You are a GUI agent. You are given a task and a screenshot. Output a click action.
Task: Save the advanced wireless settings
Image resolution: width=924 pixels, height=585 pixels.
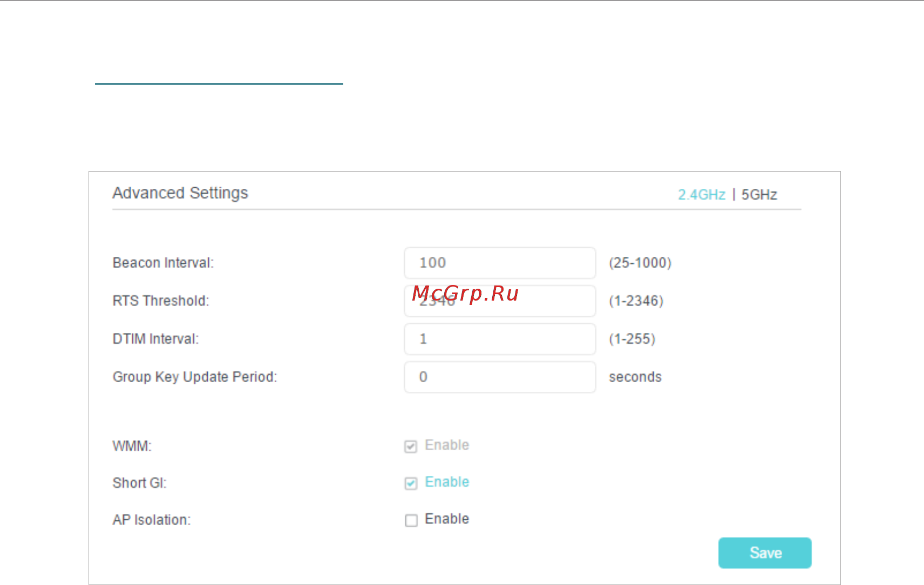pos(765,553)
